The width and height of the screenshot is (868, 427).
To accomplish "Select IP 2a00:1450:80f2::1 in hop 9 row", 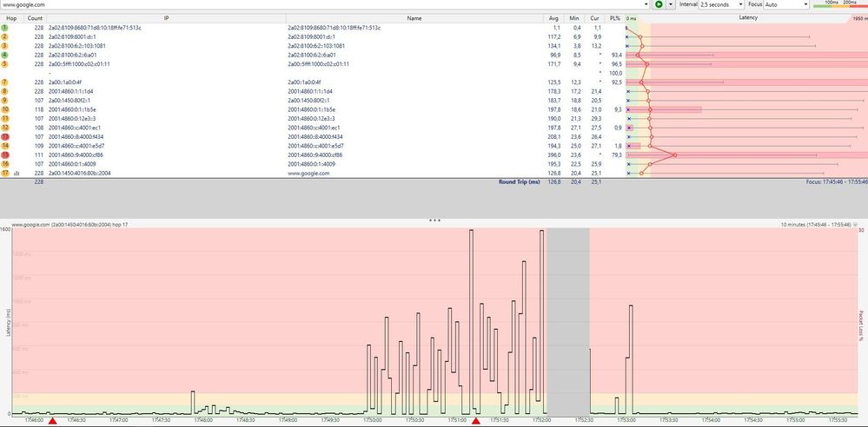I will coord(70,100).
